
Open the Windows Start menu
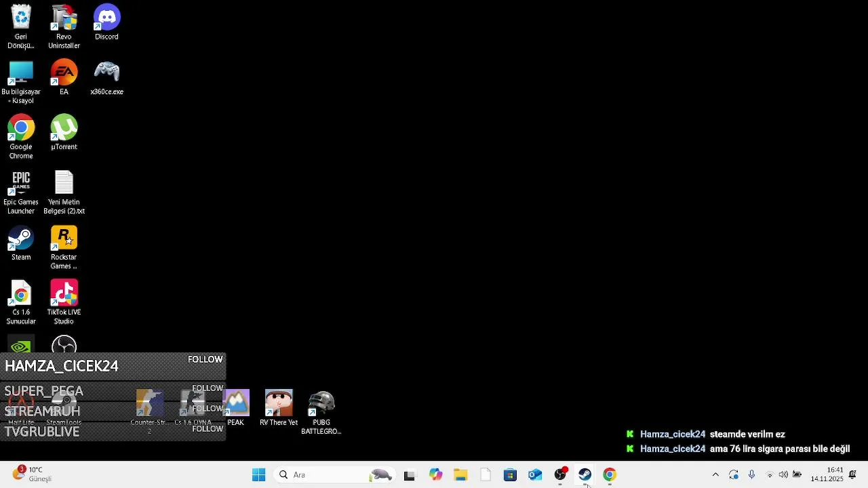[x=258, y=475]
